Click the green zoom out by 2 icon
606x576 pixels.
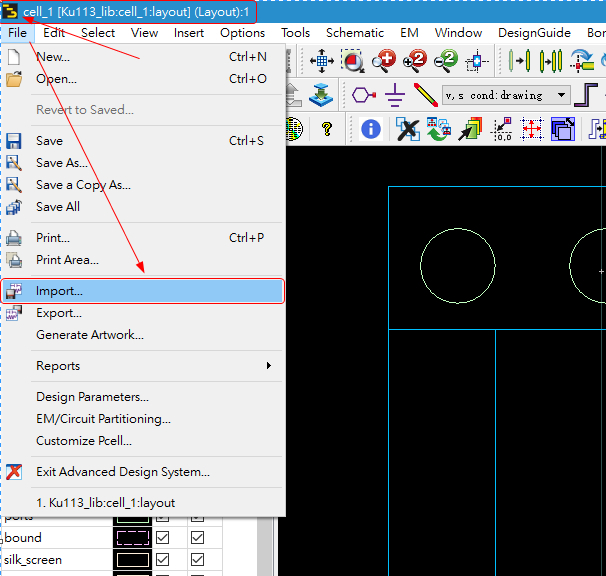click(446, 61)
